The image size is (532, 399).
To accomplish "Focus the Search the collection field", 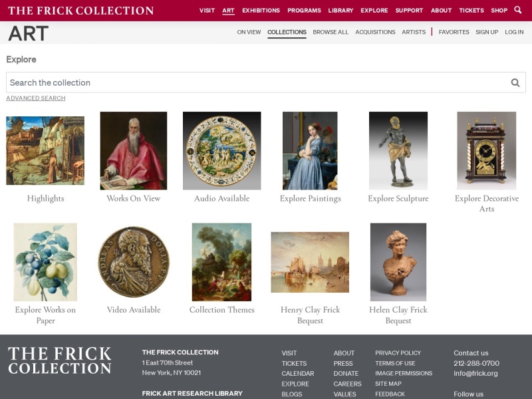I will (x=265, y=82).
